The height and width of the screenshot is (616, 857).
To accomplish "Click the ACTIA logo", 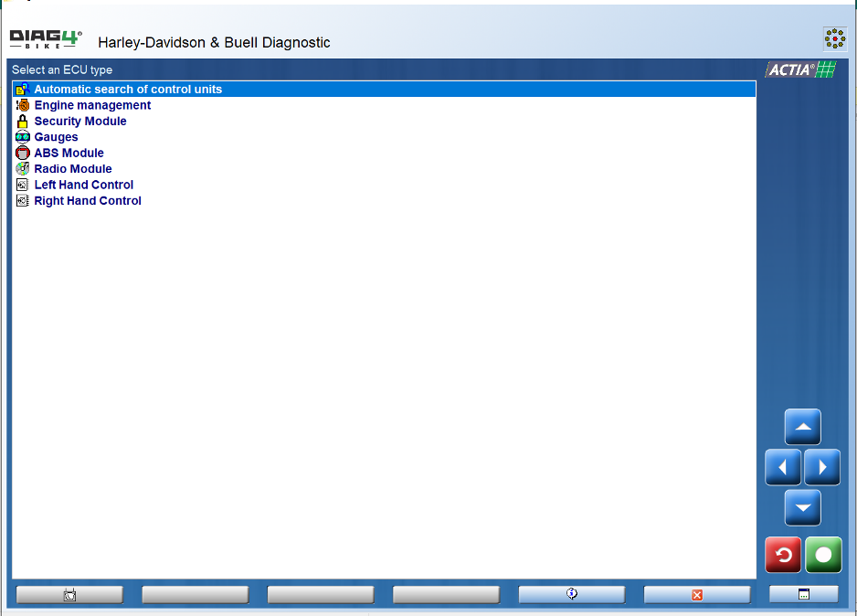I will click(800, 69).
